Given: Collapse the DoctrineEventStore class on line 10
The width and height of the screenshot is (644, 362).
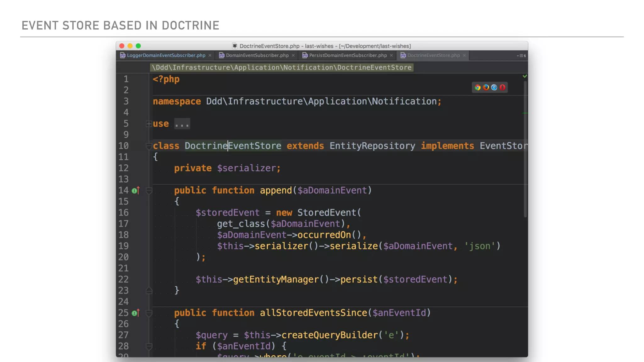Looking at the screenshot, I should click(149, 146).
